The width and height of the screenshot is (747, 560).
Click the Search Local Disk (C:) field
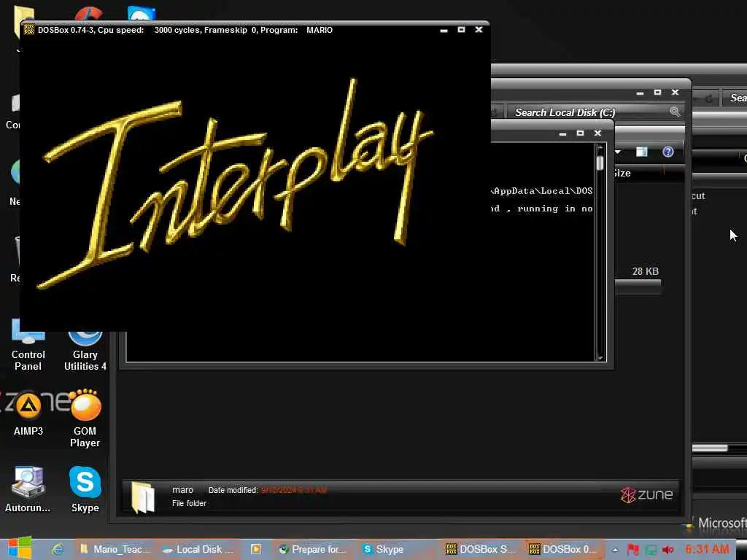tap(595, 112)
